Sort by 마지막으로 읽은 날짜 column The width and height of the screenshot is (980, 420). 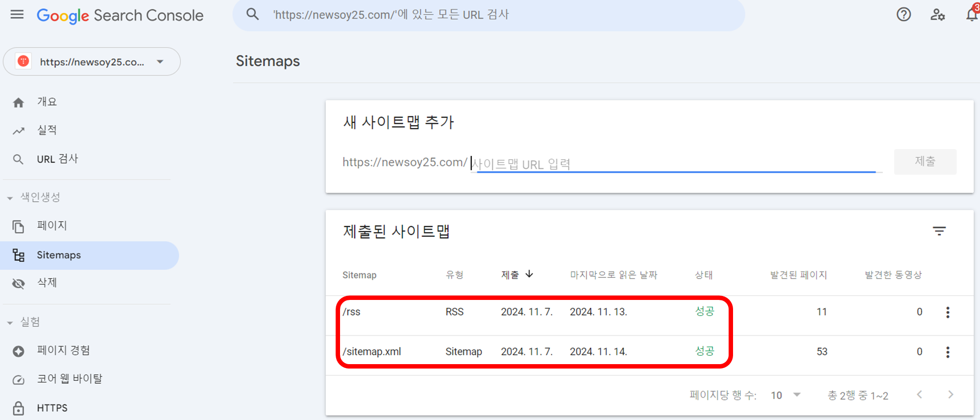point(613,275)
